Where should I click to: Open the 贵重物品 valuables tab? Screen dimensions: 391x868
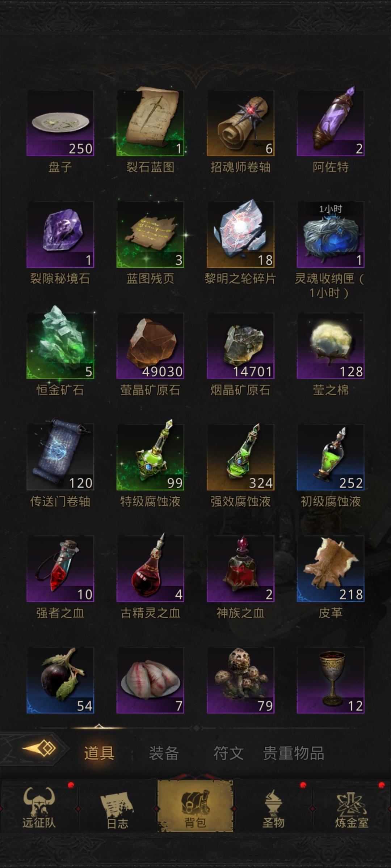click(x=294, y=753)
